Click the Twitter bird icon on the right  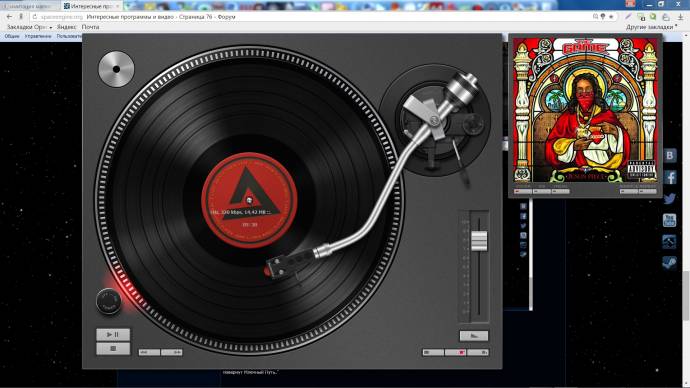[x=670, y=198]
